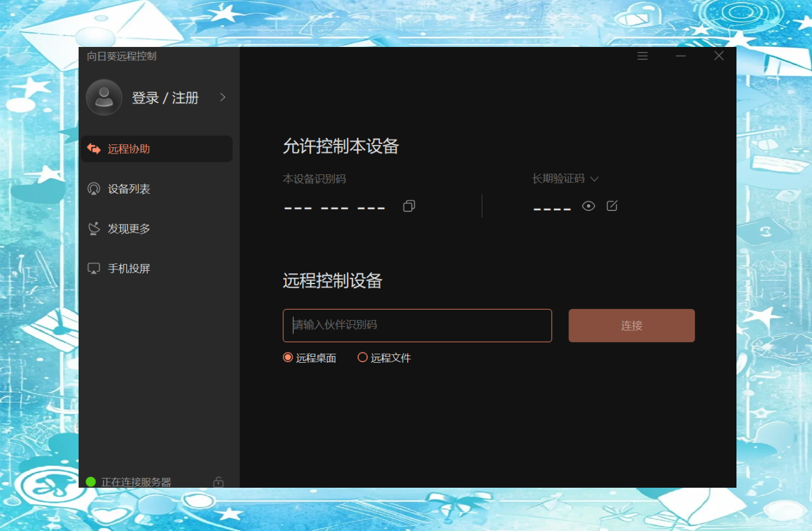
Task: Open the 设备列表 tab
Action: click(129, 189)
